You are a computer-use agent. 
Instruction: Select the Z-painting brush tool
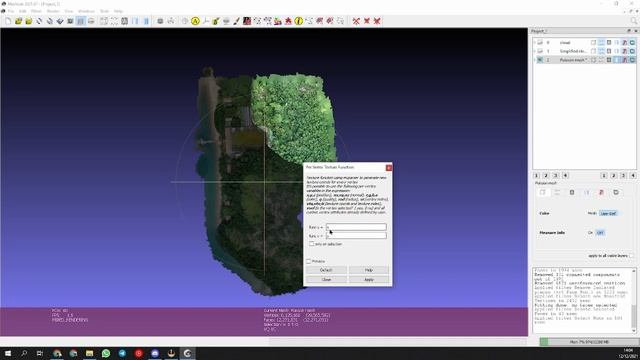coord(236,21)
